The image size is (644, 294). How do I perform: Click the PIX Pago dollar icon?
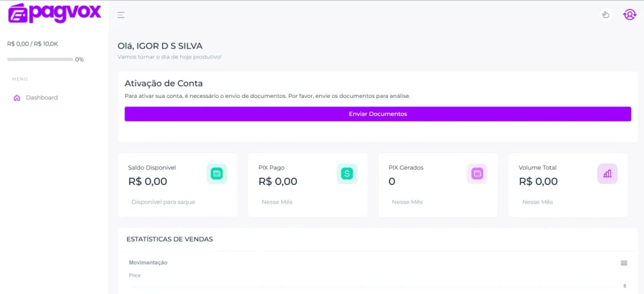(347, 173)
